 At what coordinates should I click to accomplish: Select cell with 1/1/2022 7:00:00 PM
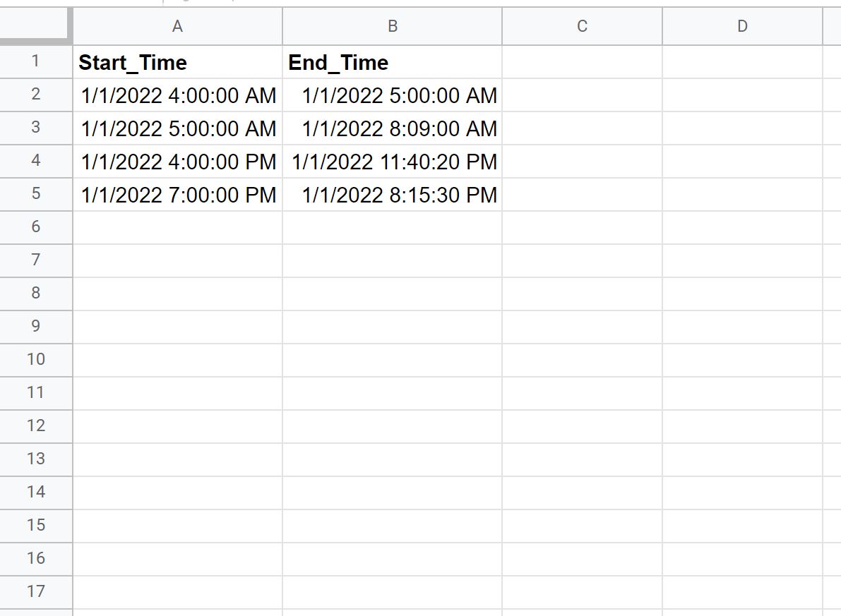pyautogui.click(x=177, y=195)
